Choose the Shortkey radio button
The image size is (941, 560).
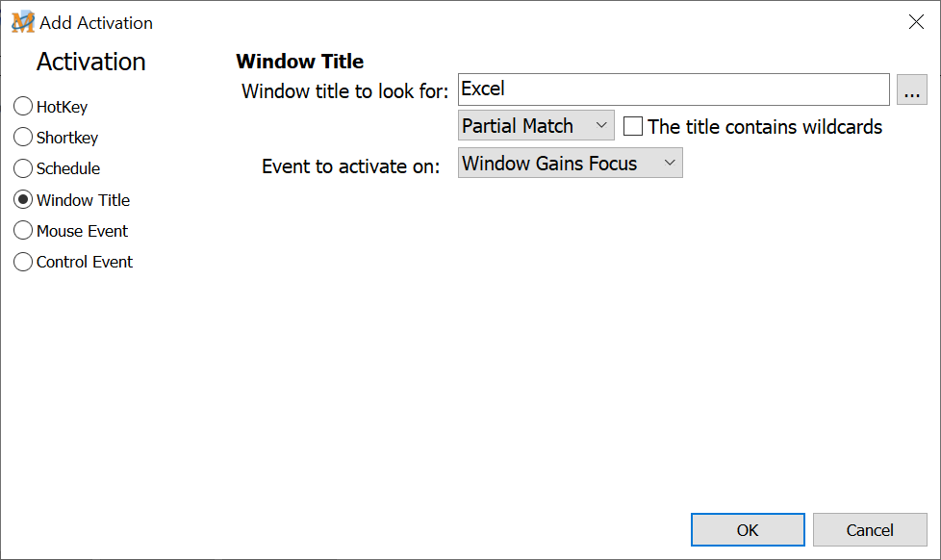tap(23, 138)
